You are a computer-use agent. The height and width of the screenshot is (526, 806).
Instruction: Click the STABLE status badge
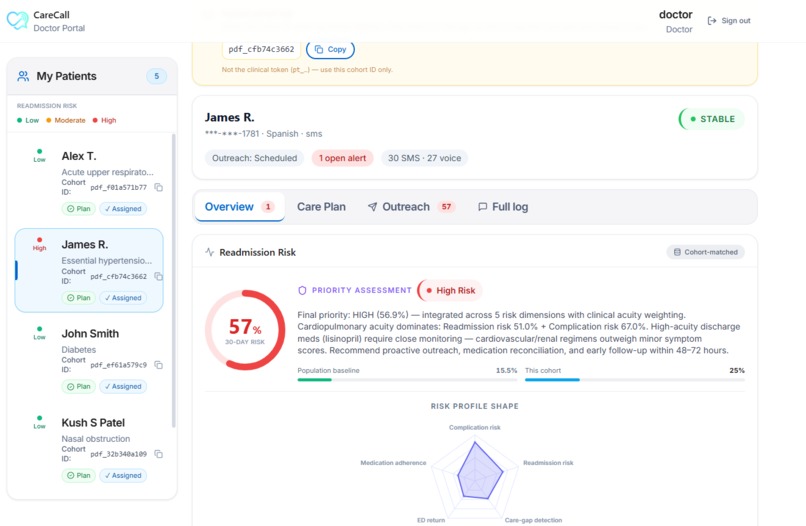click(712, 119)
